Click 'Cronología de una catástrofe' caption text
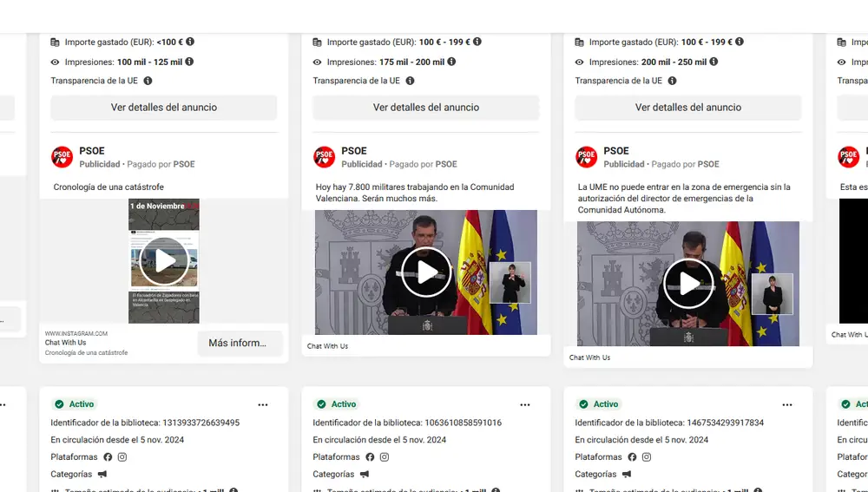Screen dimensions: 868x492 pos(108,187)
